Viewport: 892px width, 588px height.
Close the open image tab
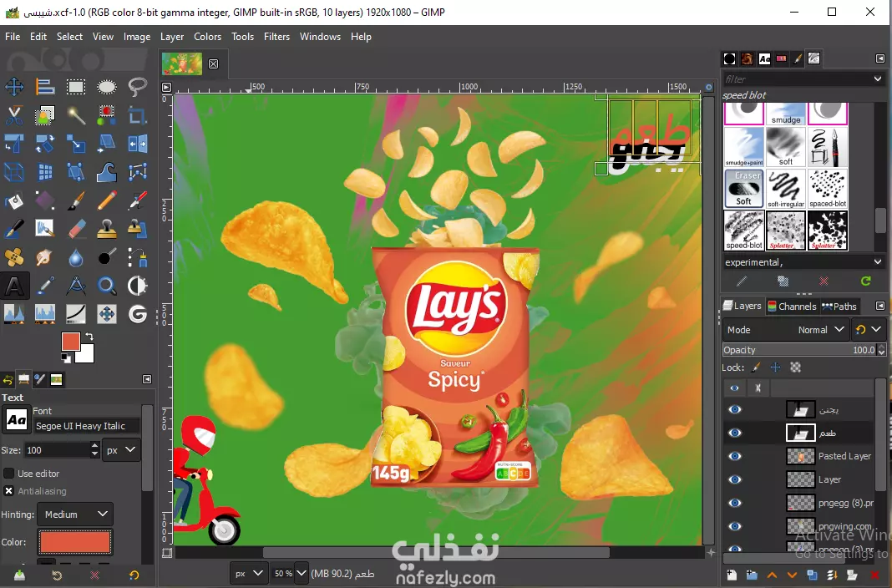click(213, 63)
